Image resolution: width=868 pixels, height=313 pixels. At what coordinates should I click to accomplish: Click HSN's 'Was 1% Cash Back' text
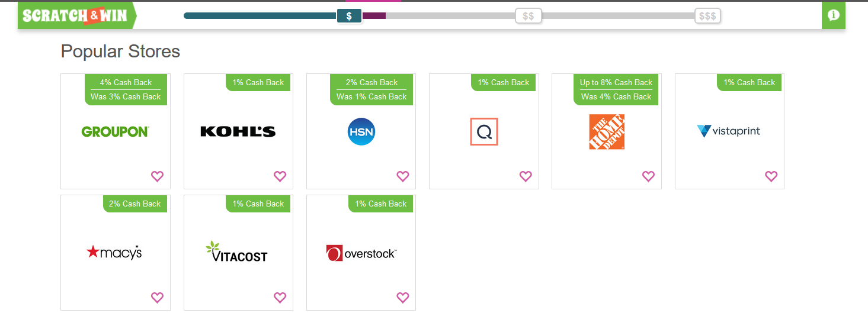point(371,96)
